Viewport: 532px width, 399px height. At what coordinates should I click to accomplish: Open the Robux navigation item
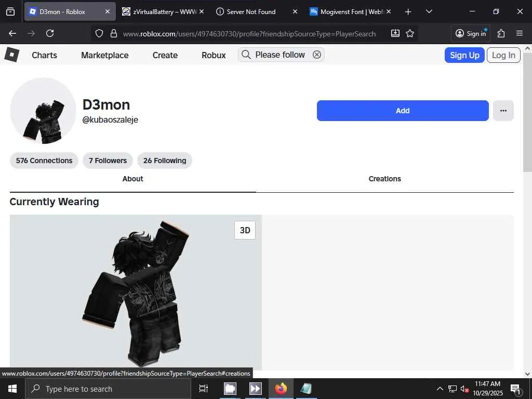pos(214,55)
